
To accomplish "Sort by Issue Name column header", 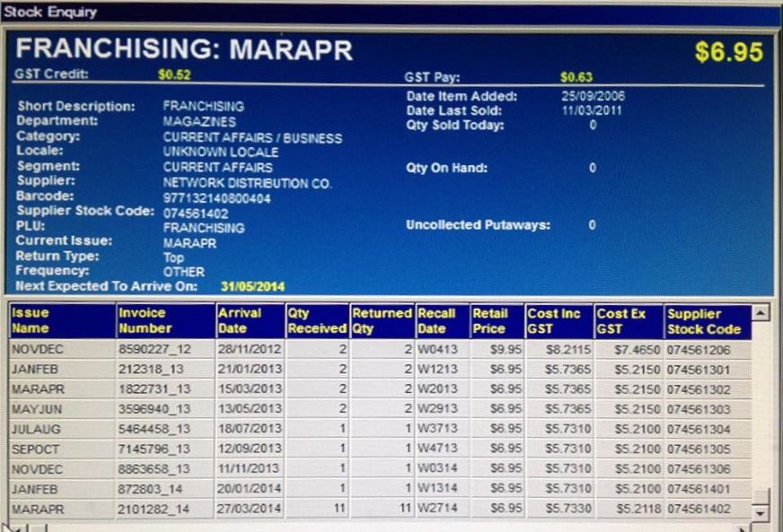I will tap(61, 321).
